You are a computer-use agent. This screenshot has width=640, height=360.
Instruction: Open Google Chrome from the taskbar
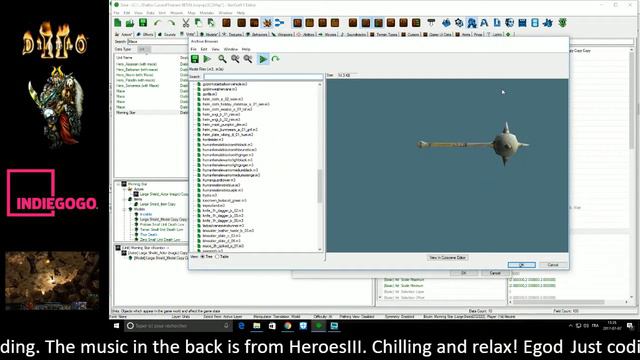click(288, 326)
